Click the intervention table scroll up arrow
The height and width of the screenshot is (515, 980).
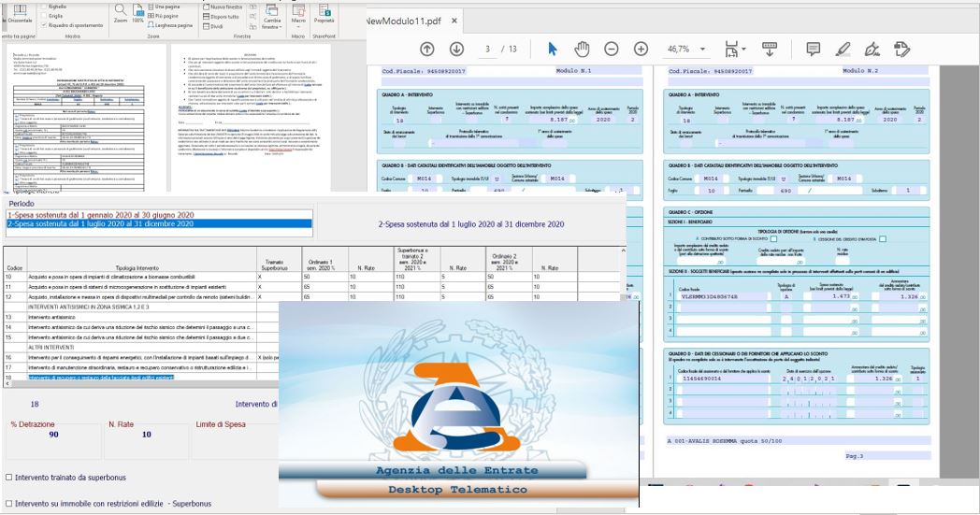(x=623, y=250)
